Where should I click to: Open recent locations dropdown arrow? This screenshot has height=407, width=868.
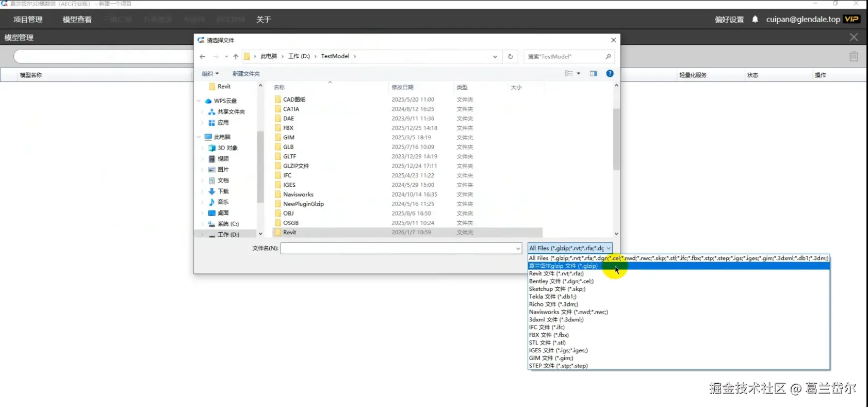[x=226, y=57]
